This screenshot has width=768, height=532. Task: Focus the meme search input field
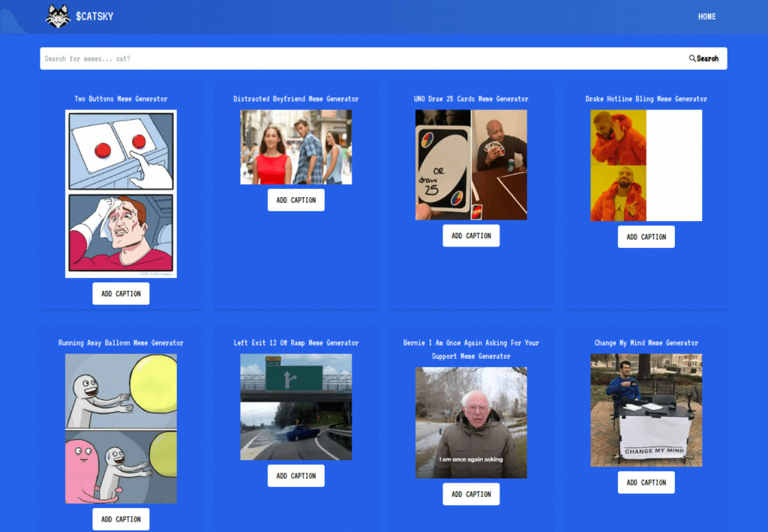click(360, 58)
